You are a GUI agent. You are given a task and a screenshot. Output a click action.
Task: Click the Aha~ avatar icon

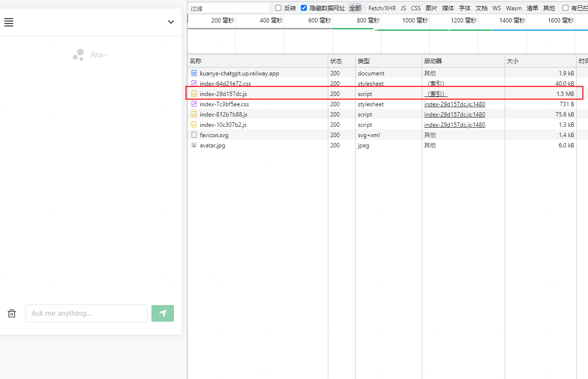tap(78, 55)
